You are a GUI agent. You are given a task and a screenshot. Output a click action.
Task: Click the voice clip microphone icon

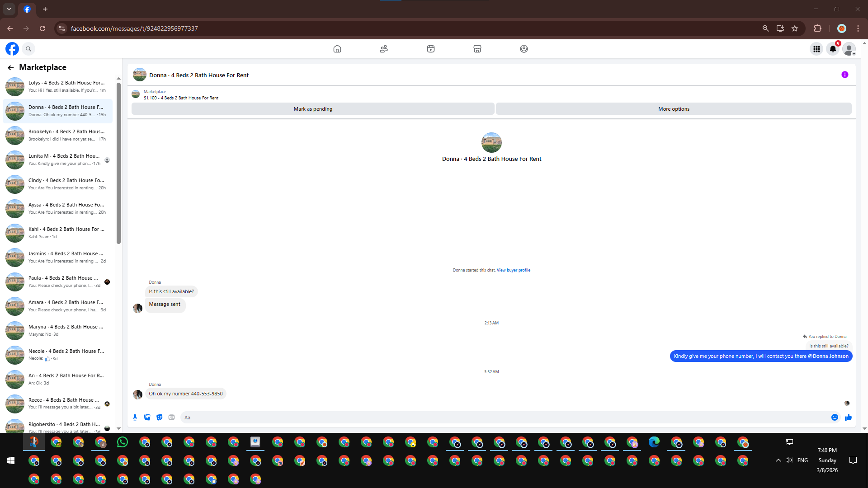[135, 418]
